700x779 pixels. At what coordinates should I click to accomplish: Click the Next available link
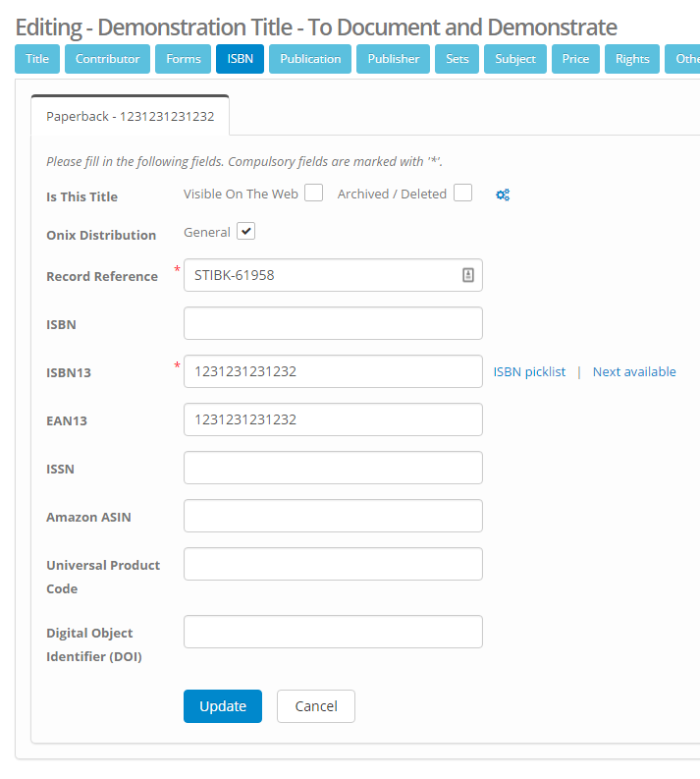(634, 371)
